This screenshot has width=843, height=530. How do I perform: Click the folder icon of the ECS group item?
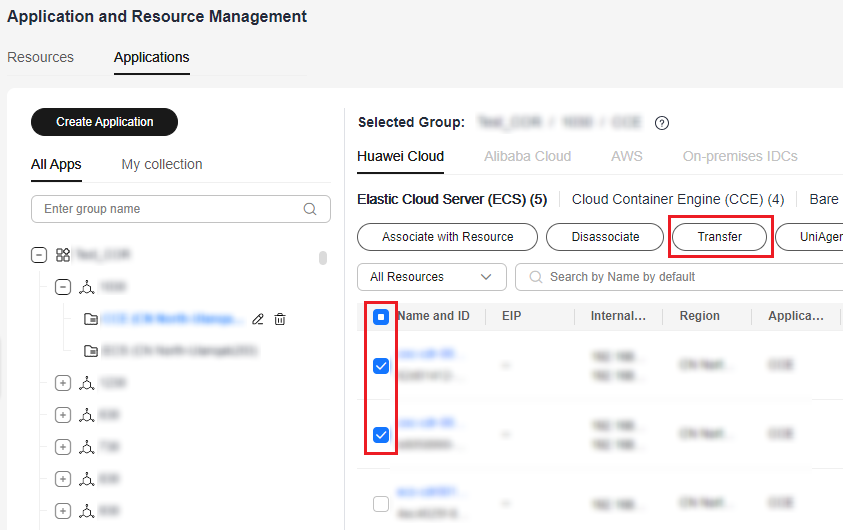coord(91,351)
